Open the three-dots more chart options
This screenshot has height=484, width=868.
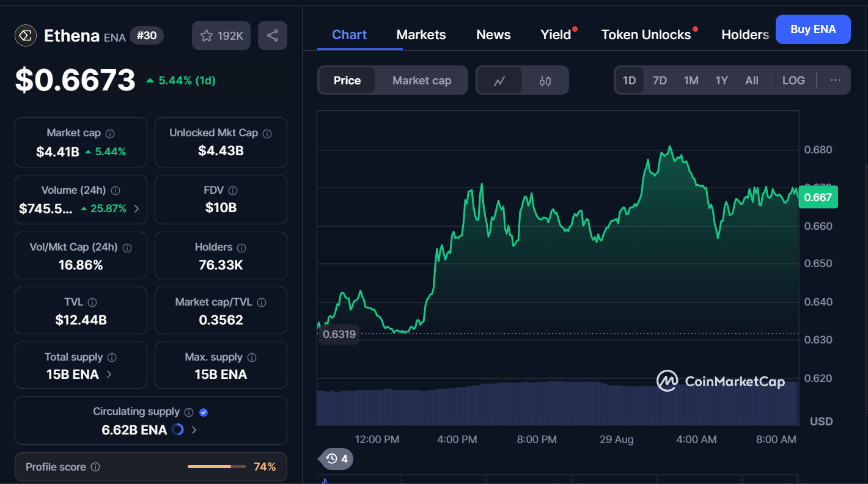[836, 80]
